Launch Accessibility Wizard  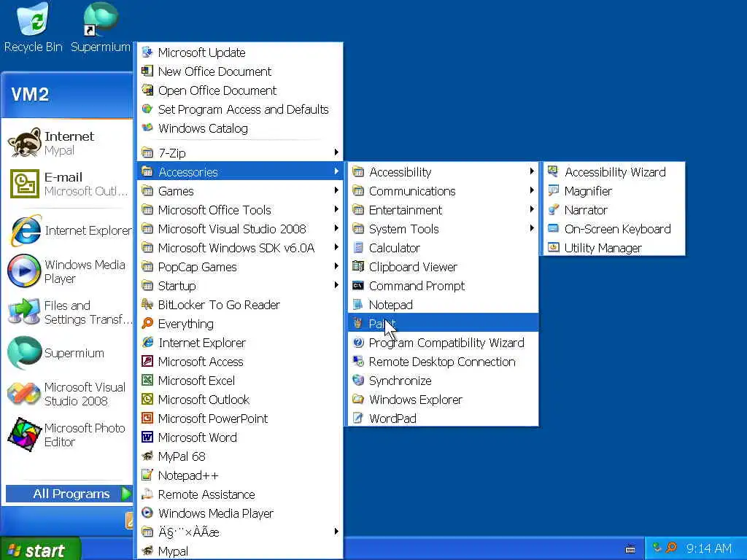click(x=613, y=171)
